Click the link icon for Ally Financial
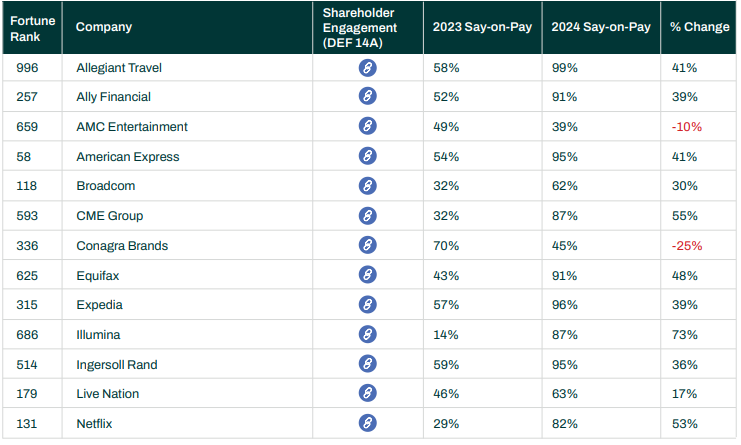The image size is (741, 445). pyautogui.click(x=367, y=97)
